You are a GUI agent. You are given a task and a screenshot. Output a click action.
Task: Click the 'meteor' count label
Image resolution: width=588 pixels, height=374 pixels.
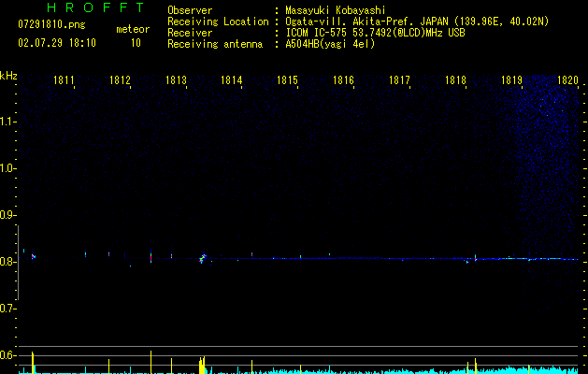(133, 29)
